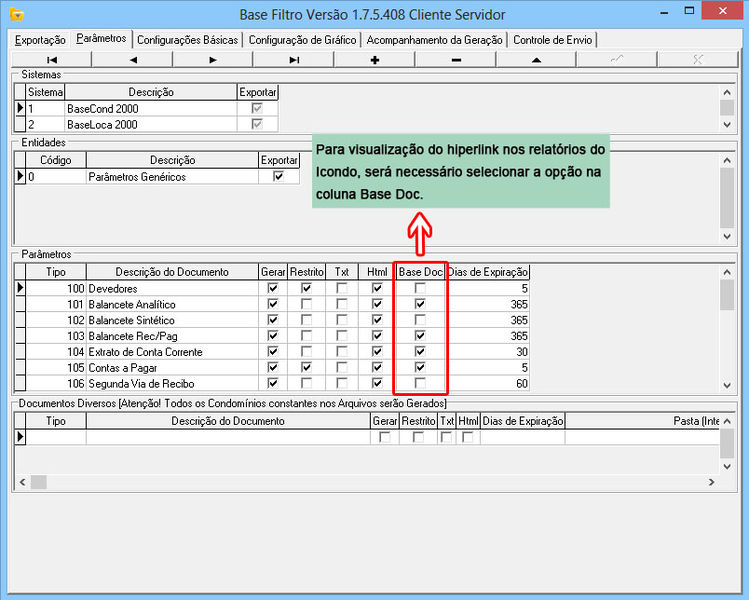Enable Base Doc checkbox for Devedores
749x600 pixels.
tap(420, 288)
